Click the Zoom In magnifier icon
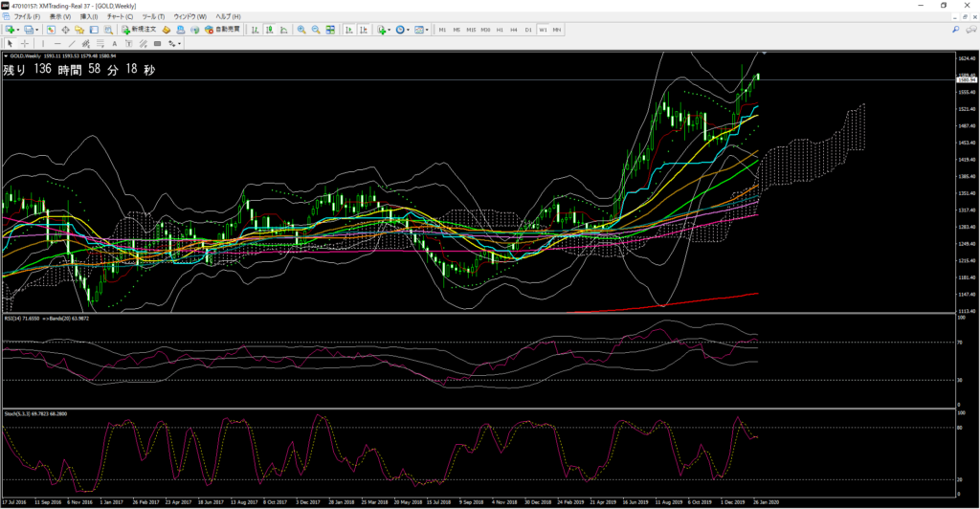 click(301, 30)
